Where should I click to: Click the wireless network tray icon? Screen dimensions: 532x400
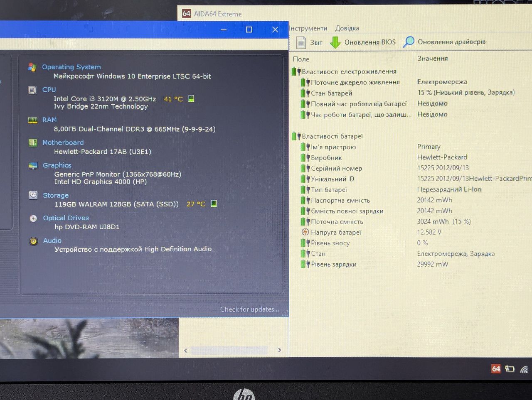pos(524,369)
